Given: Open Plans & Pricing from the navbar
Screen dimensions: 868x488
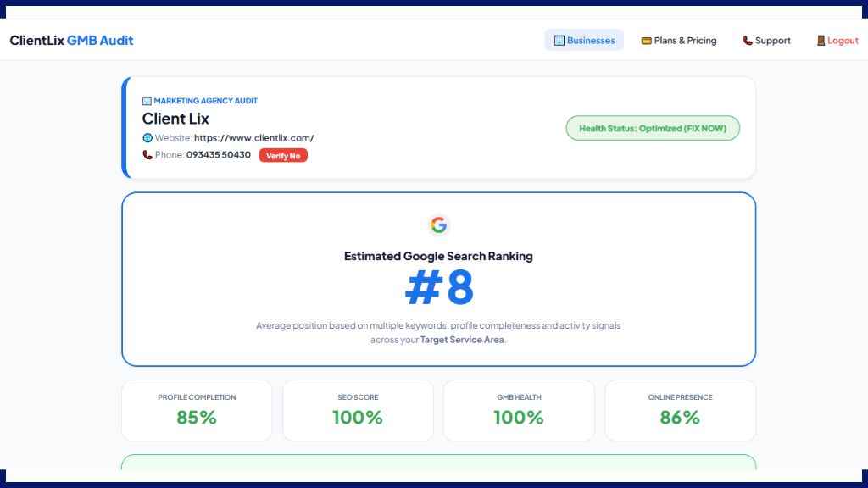Looking at the screenshot, I should (682, 40).
